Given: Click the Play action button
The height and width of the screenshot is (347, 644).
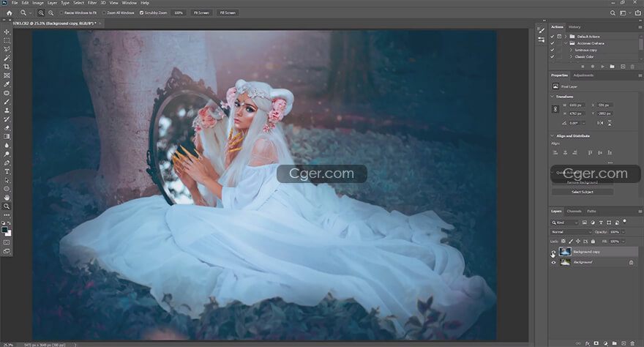Looking at the screenshot, I should point(602,66).
